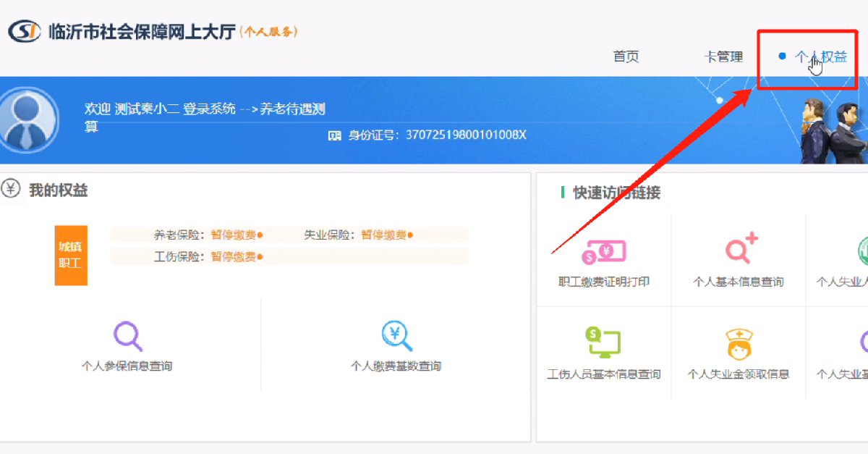This screenshot has height=454, width=868.
Task: Click 个人缴费基数查询 yen magnifier icon
Action: pyautogui.click(x=396, y=336)
